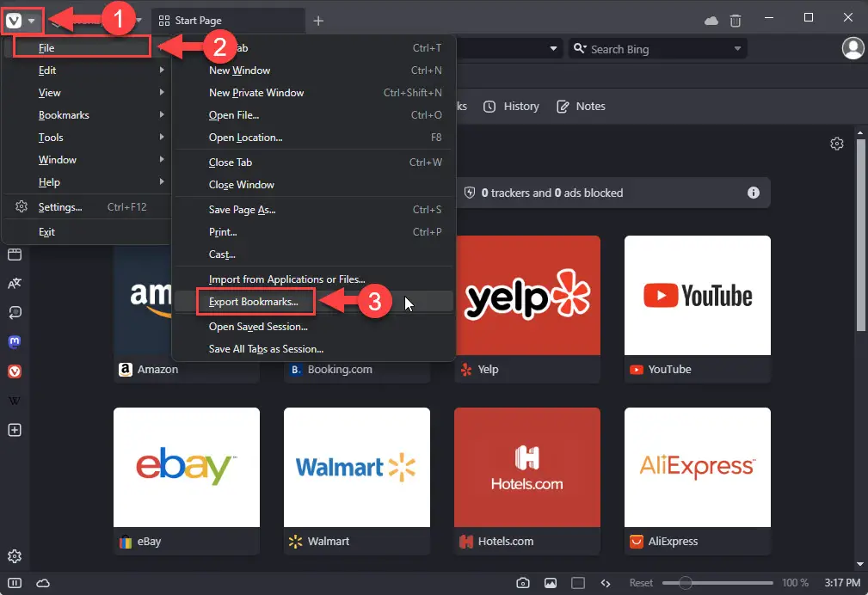Open the Hotels.com speed dial
The image size is (868, 595).
(x=527, y=482)
